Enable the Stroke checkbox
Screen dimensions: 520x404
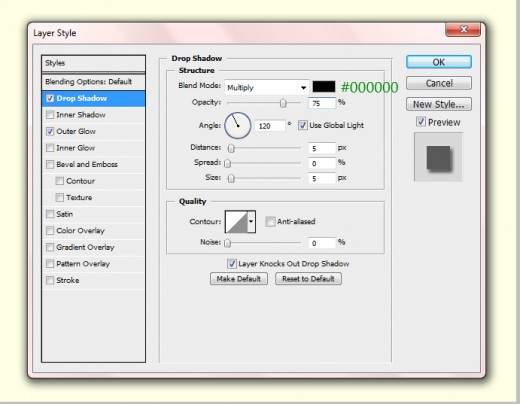click(x=50, y=280)
